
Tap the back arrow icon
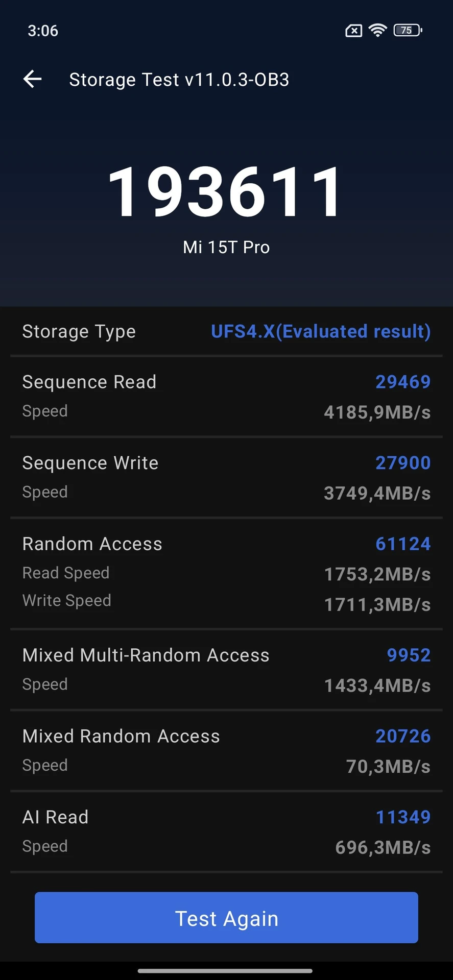click(33, 79)
